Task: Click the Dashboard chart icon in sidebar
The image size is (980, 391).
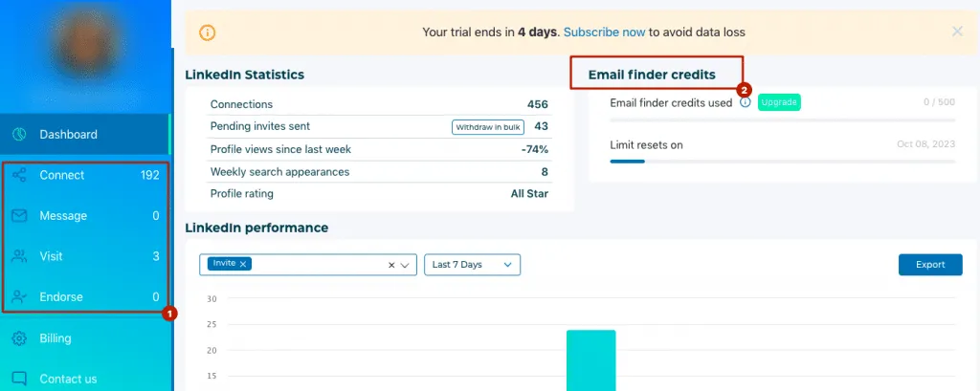Action: tap(19, 134)
